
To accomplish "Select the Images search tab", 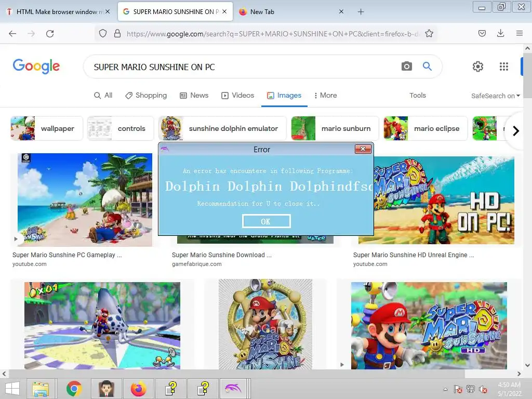I will [x=284, y=96].
